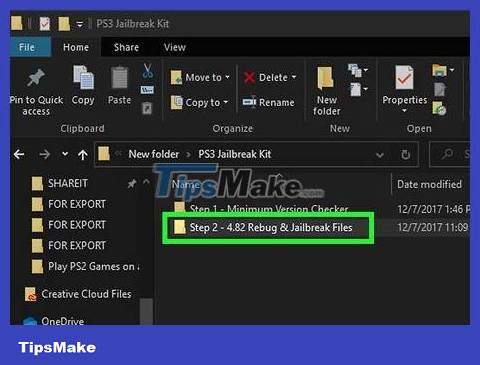
Task: Click the History icon in Open group
Action: click(x=439, y=108)
